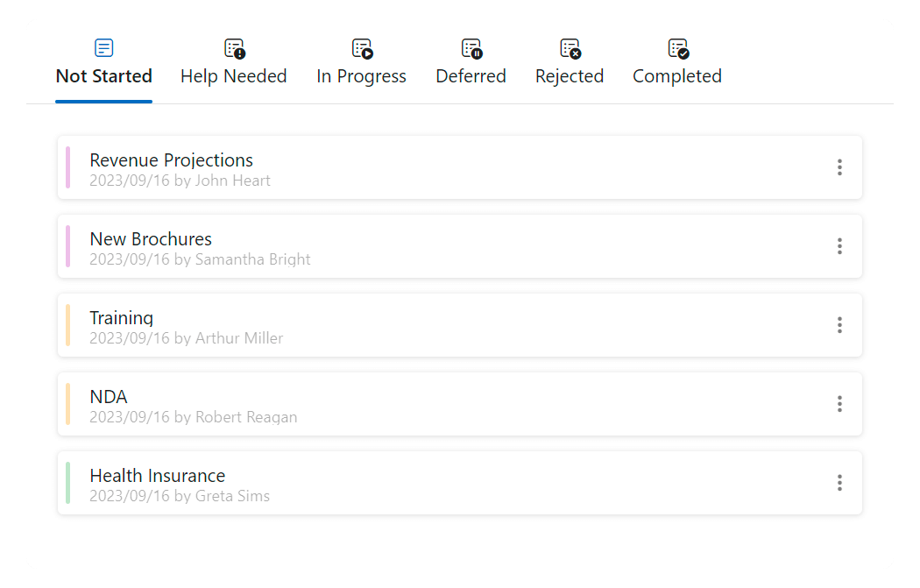Open the Revenue Projections three-dot menu
The image size is (920, 588).
(x=839, y=167)
